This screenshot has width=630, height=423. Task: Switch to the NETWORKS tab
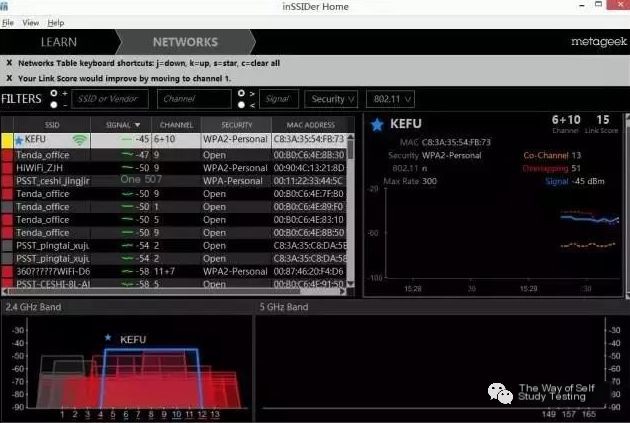pos(185,42)
